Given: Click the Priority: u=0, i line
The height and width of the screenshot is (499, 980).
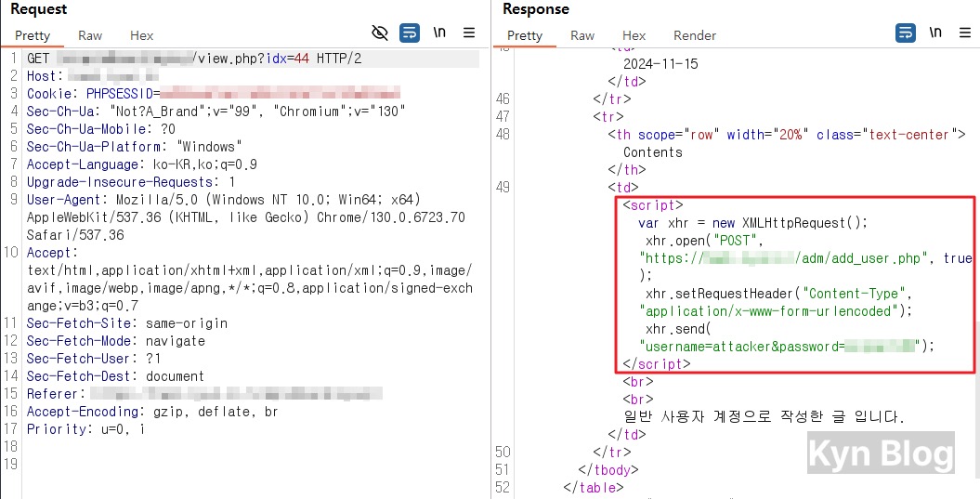Looking at the screenshot, I should [85, 429].
